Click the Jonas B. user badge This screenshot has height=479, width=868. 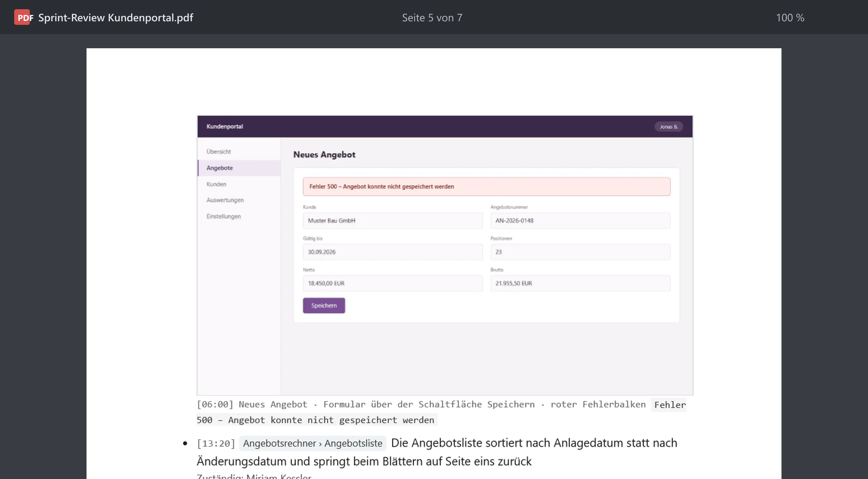click(x=669, y=127)
